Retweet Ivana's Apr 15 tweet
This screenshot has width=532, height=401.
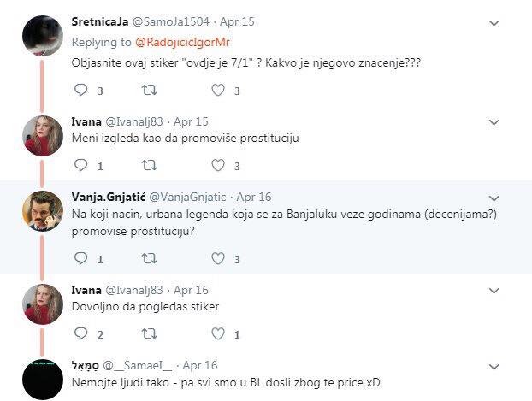149,165
